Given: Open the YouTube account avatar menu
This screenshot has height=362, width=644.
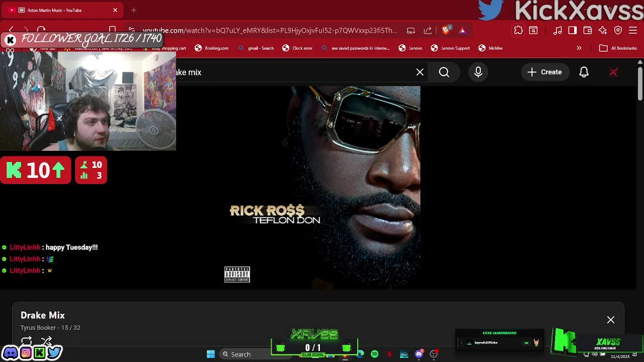Looking at the screenshot, I should [613, 72].
